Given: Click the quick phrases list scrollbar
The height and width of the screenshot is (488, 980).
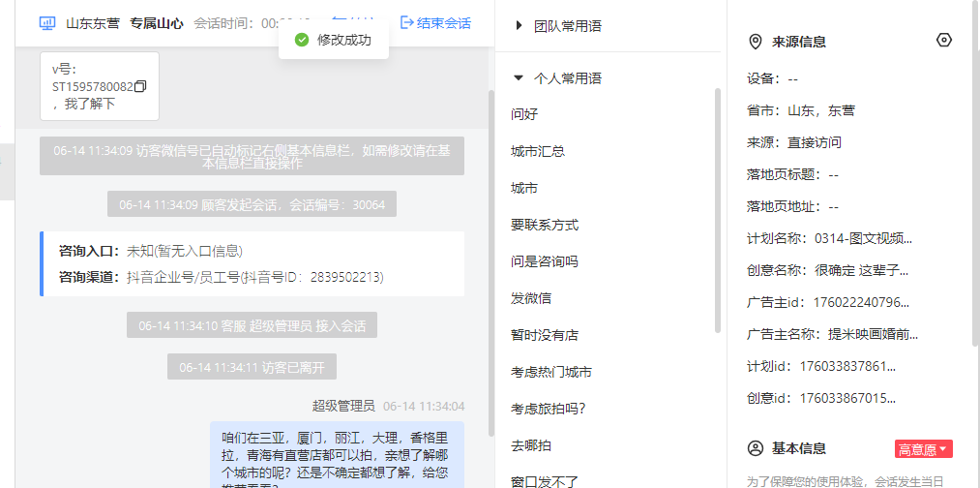Looking at the screenshot, I should click(718, 210).
